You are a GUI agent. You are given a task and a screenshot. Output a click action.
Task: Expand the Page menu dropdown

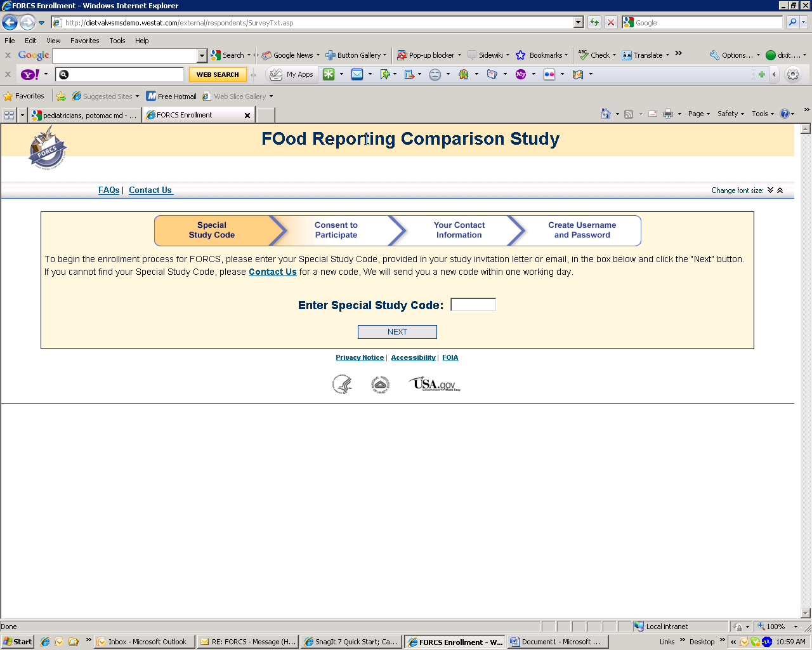point(698,114)
